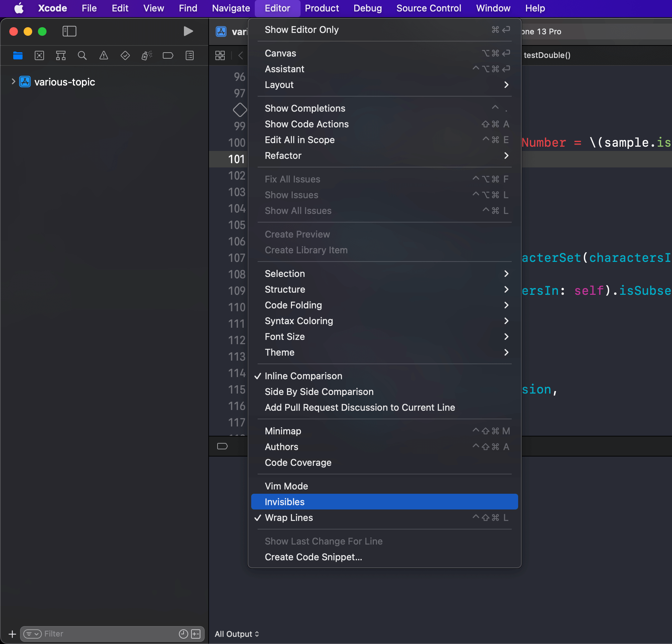Uncheck Inline Comparison in the menu
This screenshot has height=644, width=672.
pyautogui.click(x=303, y=376)
